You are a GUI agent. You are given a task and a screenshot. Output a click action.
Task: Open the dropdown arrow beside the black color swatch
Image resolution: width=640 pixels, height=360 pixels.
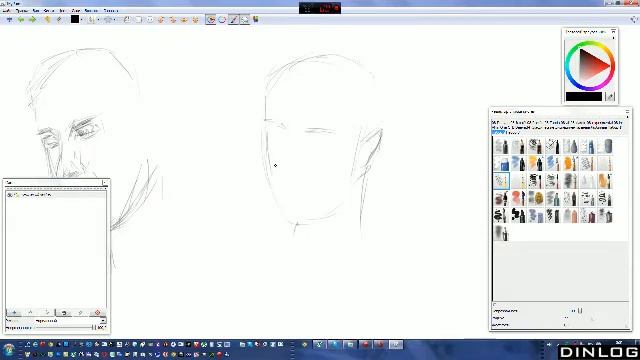[x=81, y=20]
